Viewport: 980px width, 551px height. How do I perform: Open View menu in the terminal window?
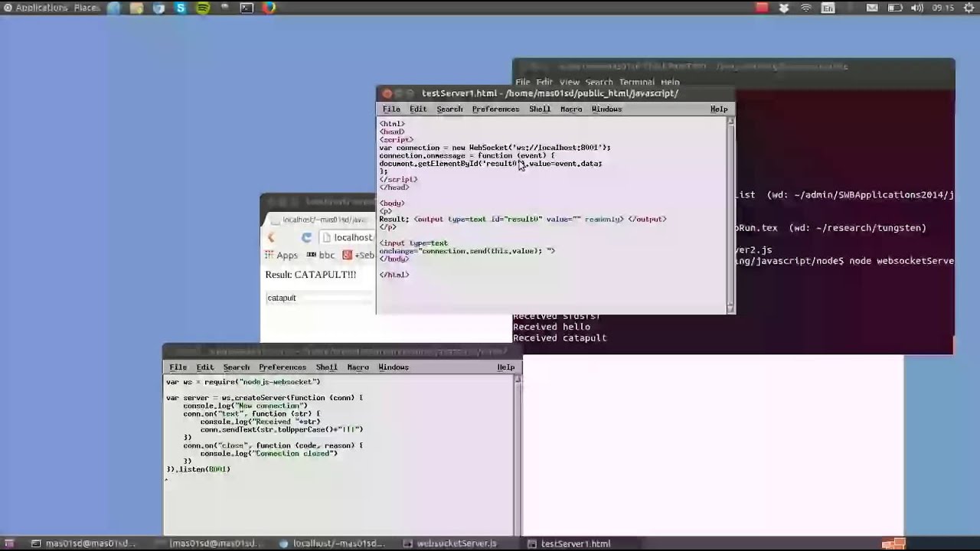(569, 82)
